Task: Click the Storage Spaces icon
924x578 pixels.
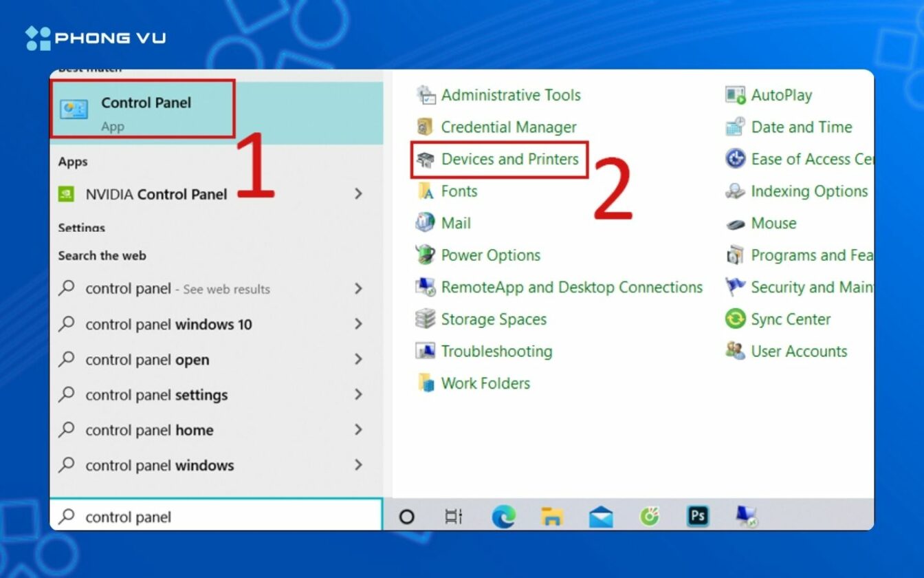Action: [426, 319]
